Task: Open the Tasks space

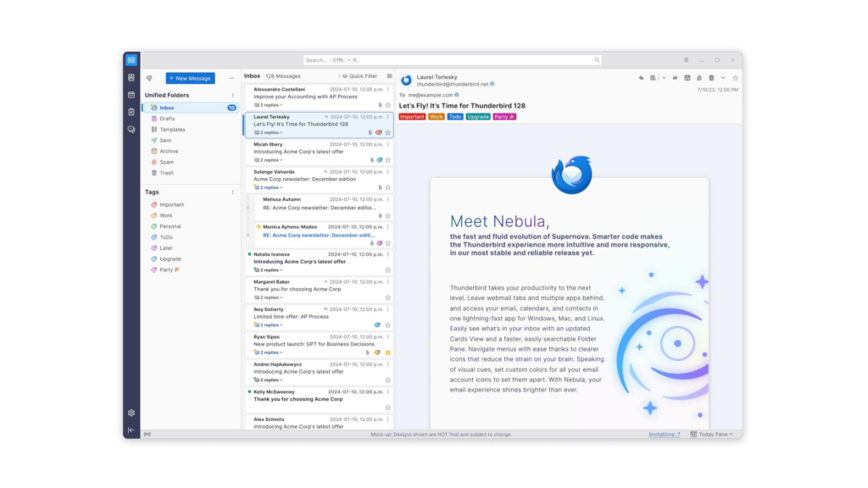Action: click(131, 112)
